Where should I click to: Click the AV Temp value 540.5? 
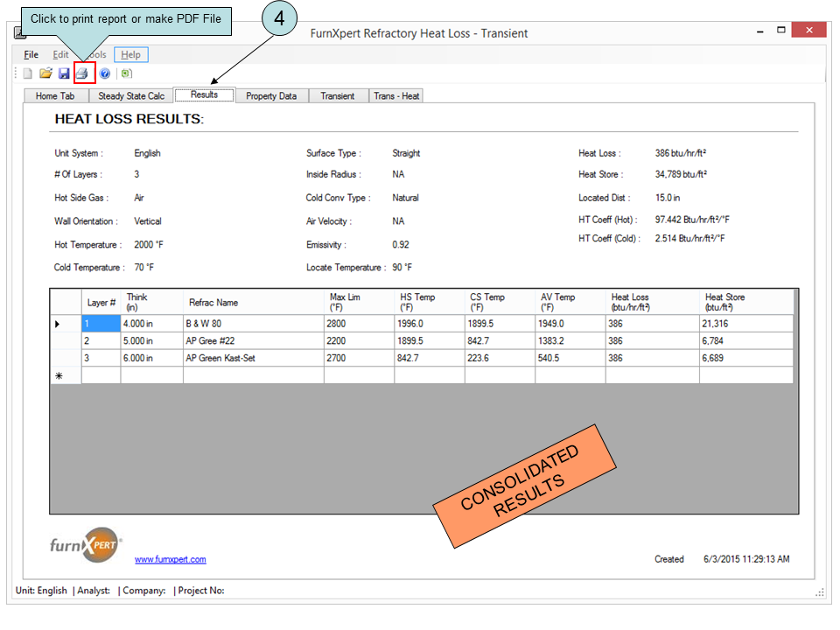(570, 358)
